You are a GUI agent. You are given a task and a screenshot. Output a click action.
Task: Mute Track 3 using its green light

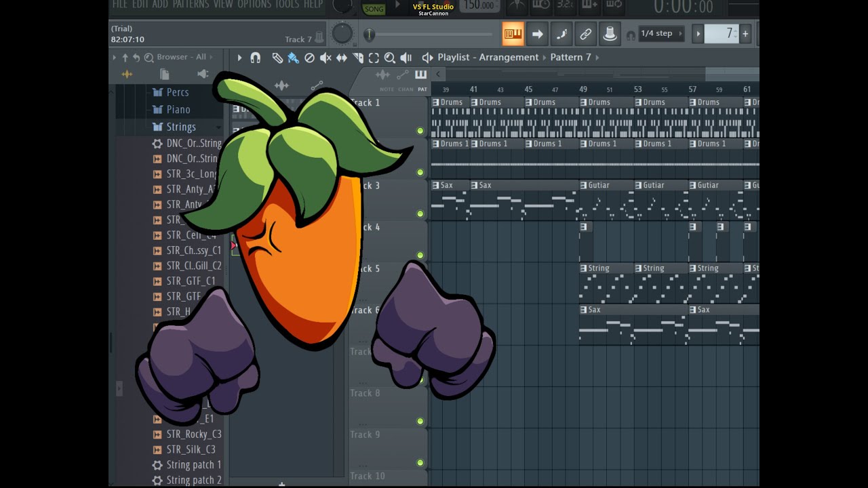point(420,213)
